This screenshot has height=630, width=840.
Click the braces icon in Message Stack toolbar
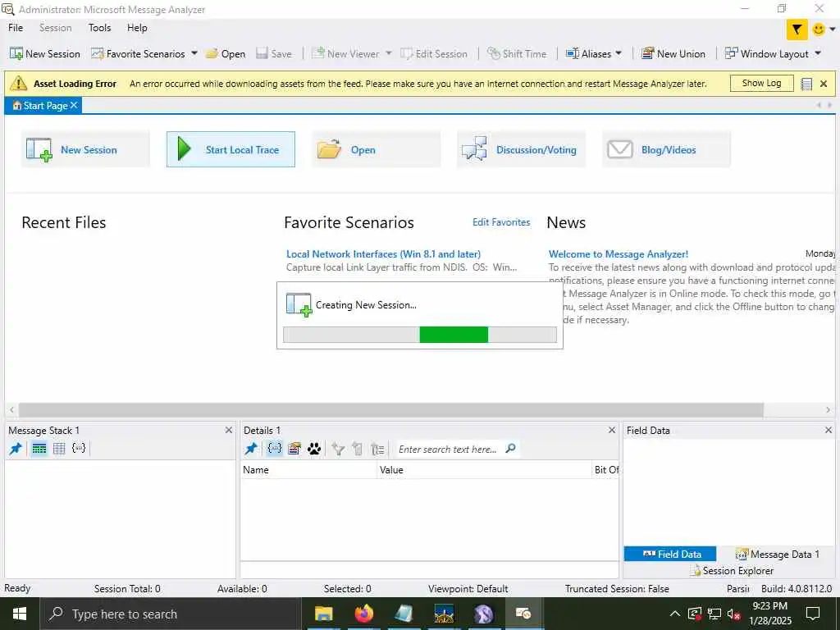(x=78, y=448)
